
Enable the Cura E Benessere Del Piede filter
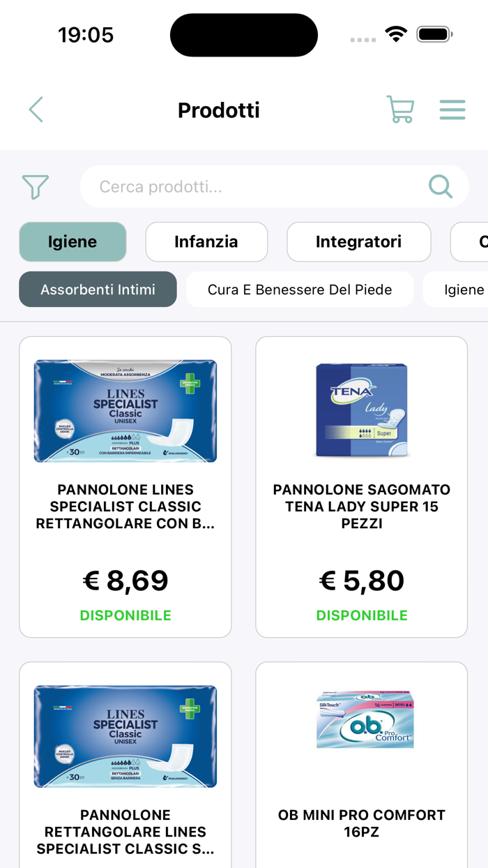pos(299,289)
